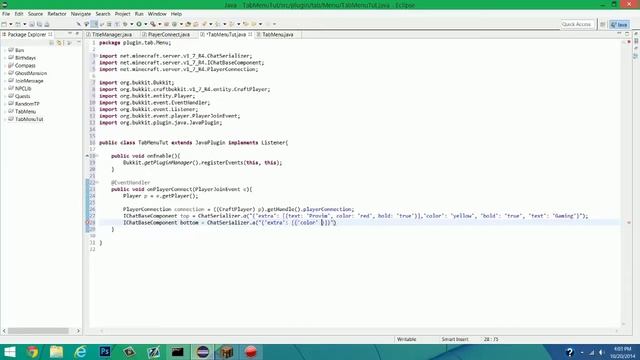Toggle folding of the @EventHandler method
Image resolution: width=640 pixels, height=360 pixels.
(x=97, y=182)
